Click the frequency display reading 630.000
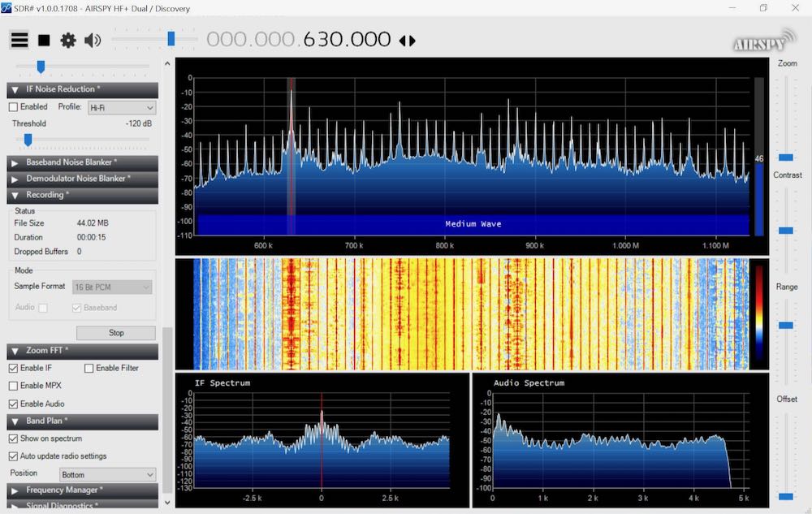812x514 pixels. 351,39
